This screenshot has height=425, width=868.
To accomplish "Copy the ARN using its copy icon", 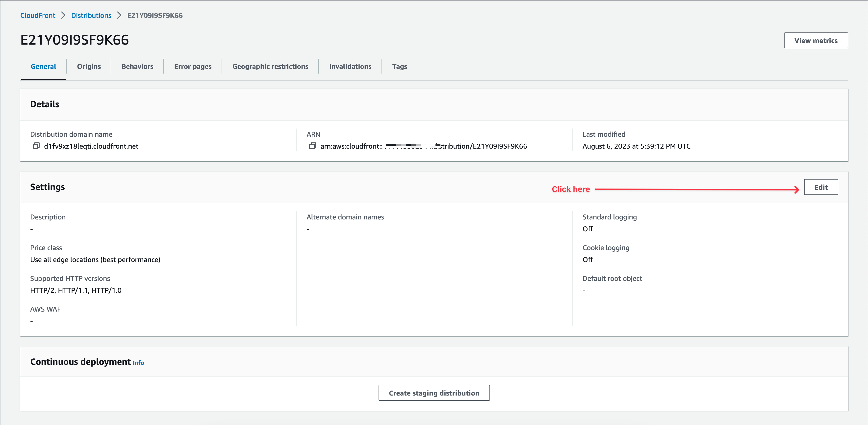I will 312,146.
